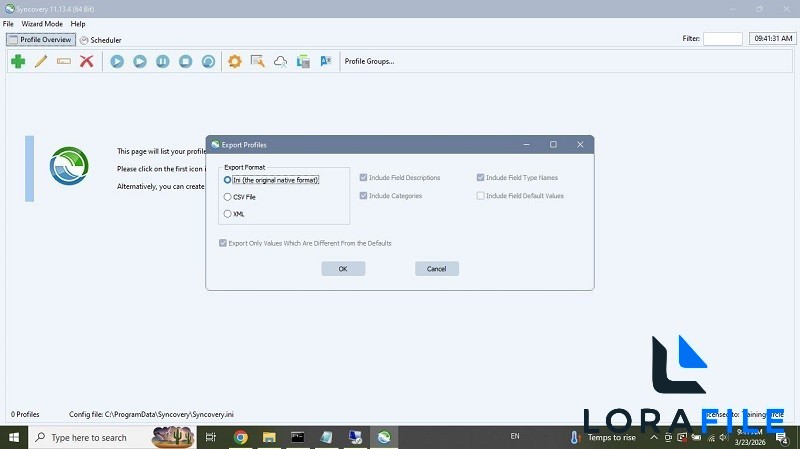Click the blue circular refresh icon
Screen dimensions: 800x449
[x=209, y=61]
